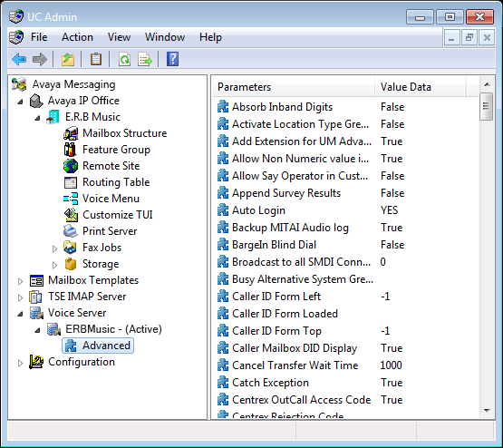503x448 pixels.
Task: Click the Mailbox Structure icon
Action: coord(71,133)
